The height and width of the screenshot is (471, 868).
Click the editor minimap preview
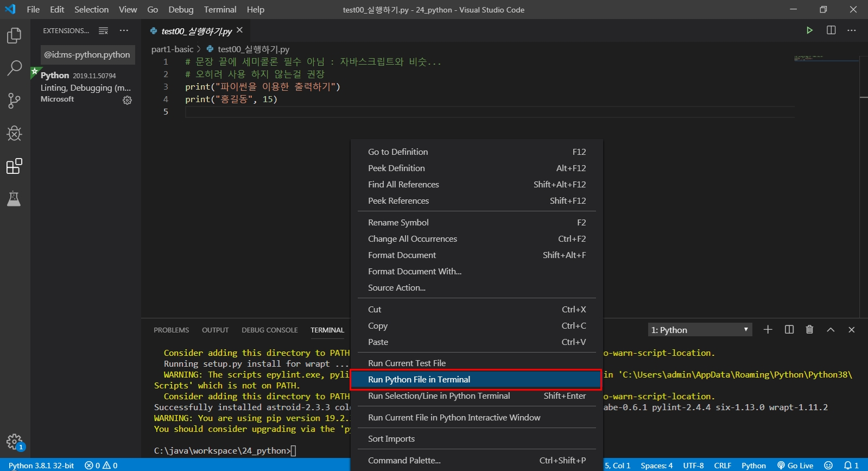point(826,58)
